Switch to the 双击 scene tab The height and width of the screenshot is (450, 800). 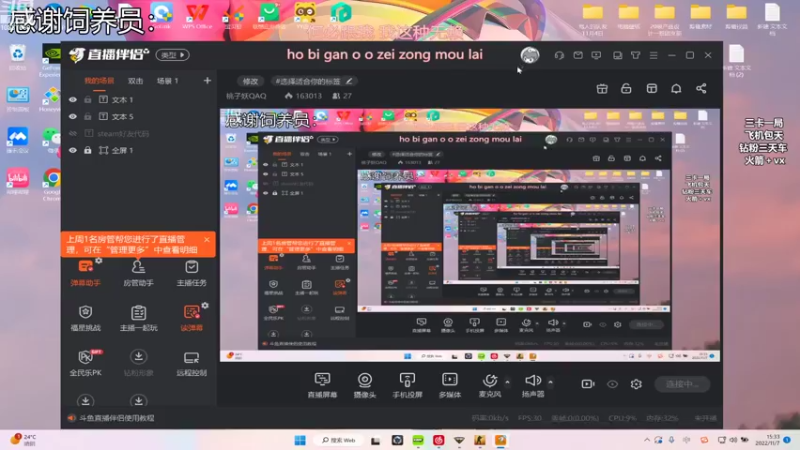pyautogui.click(x=135, y=81)
